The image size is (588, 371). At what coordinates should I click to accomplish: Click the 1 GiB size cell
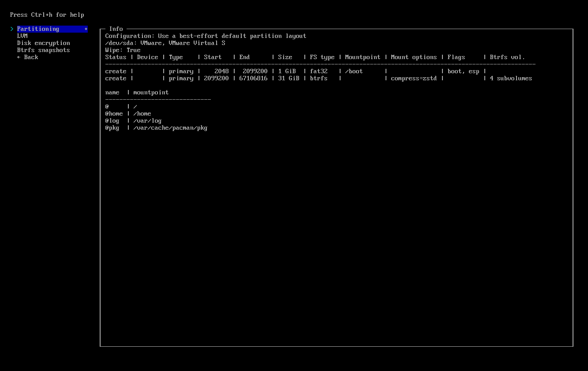coord(287,71)
